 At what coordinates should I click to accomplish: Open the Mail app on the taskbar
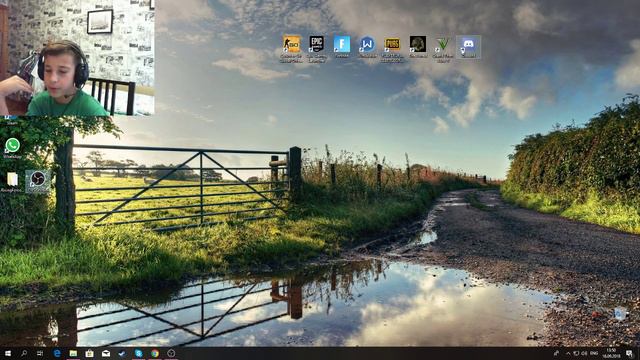point(106,353)
